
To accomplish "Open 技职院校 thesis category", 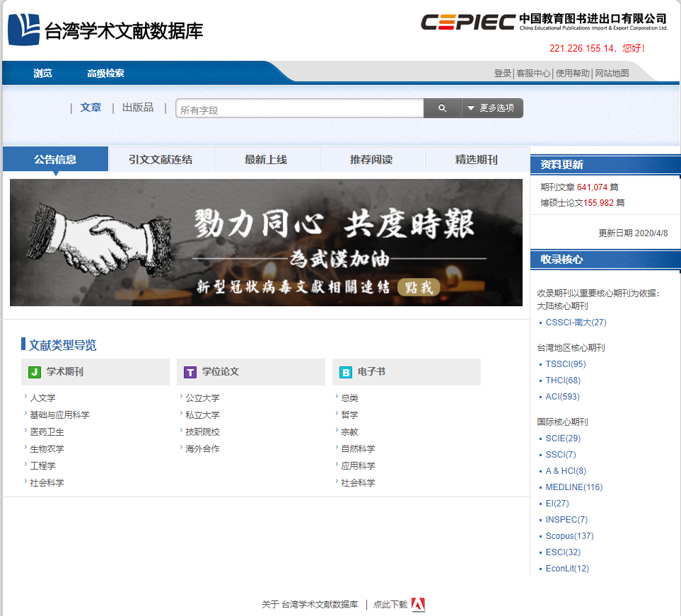I will tap(202, 432).
